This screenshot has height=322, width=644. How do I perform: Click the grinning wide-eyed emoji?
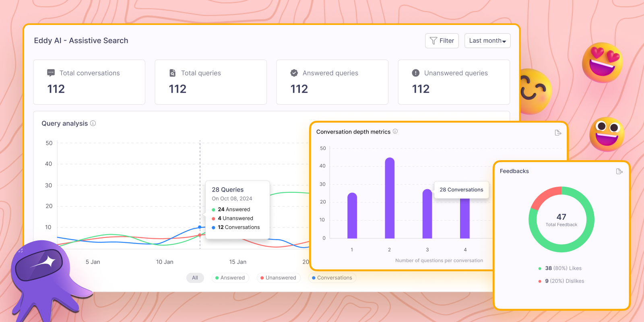pos(607,134)
